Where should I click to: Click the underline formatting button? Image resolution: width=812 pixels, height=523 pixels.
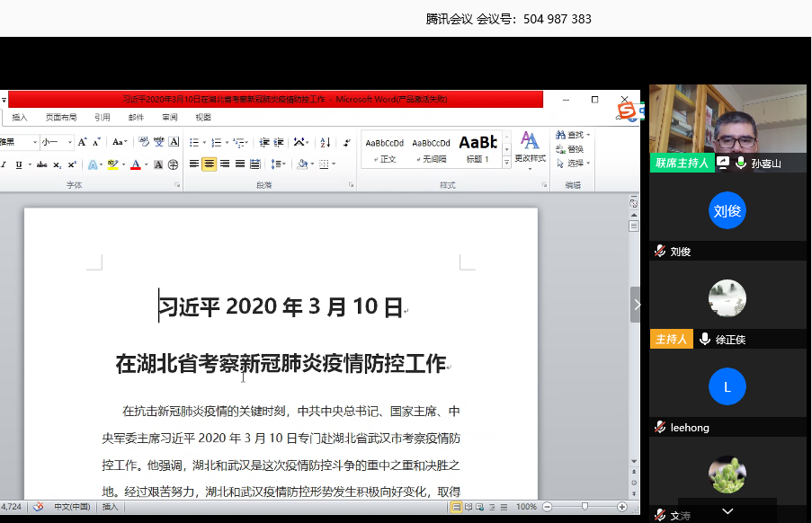point(18,164)
